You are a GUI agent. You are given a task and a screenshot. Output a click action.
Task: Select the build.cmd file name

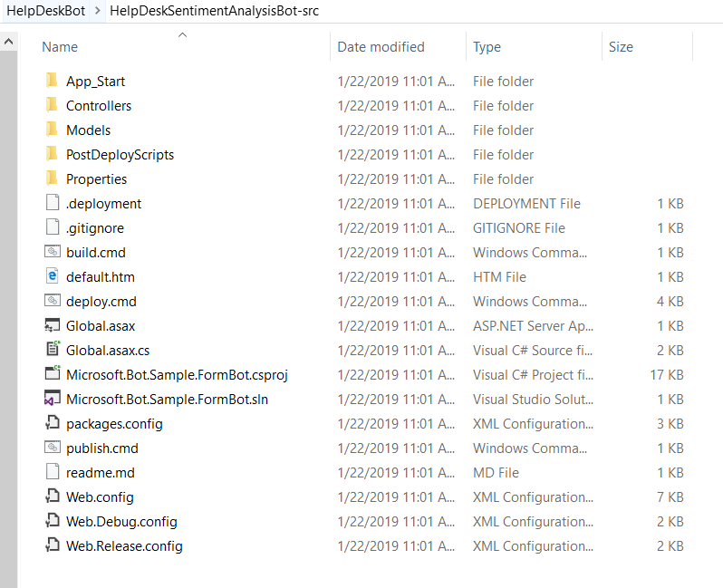pos(96,252)
